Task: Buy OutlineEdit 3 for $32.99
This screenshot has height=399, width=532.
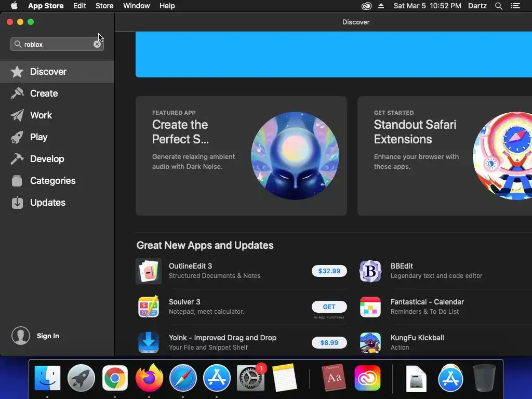Action: pos(329,271)
